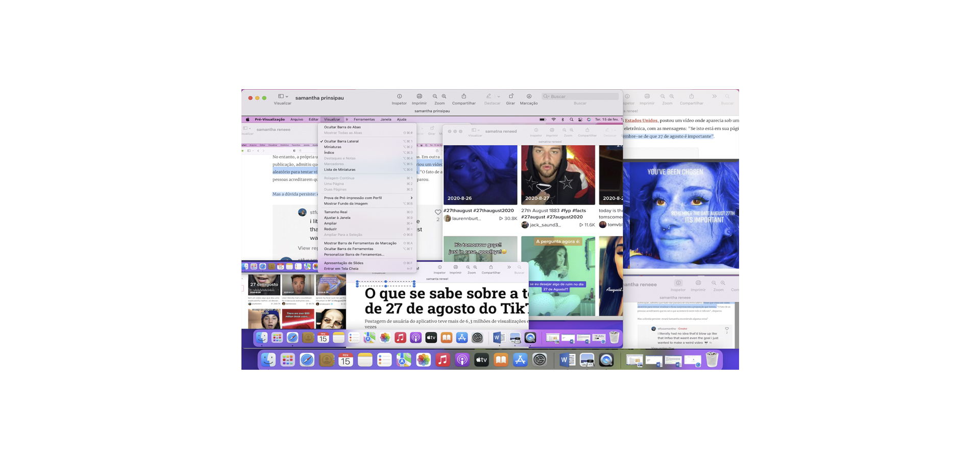Click Compartilhar in the samanta renee! window

491,267
